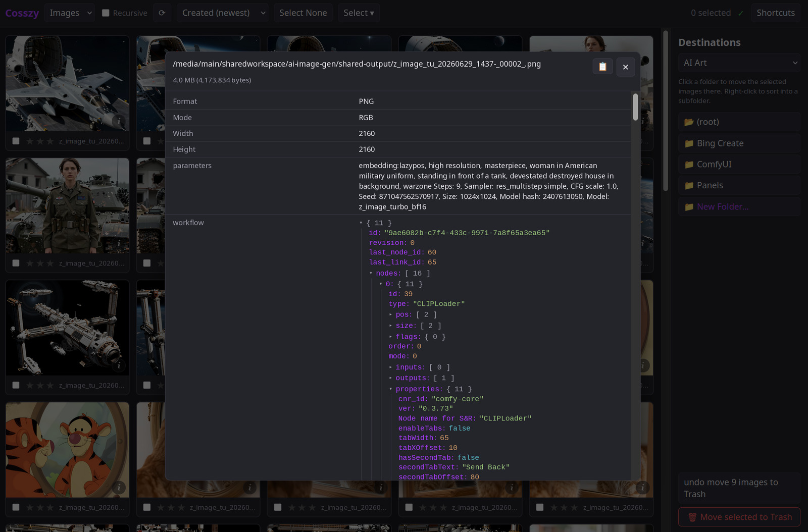Collapse the properties object
This screenshot has height=532, width=808.
[x=390, y=389]
